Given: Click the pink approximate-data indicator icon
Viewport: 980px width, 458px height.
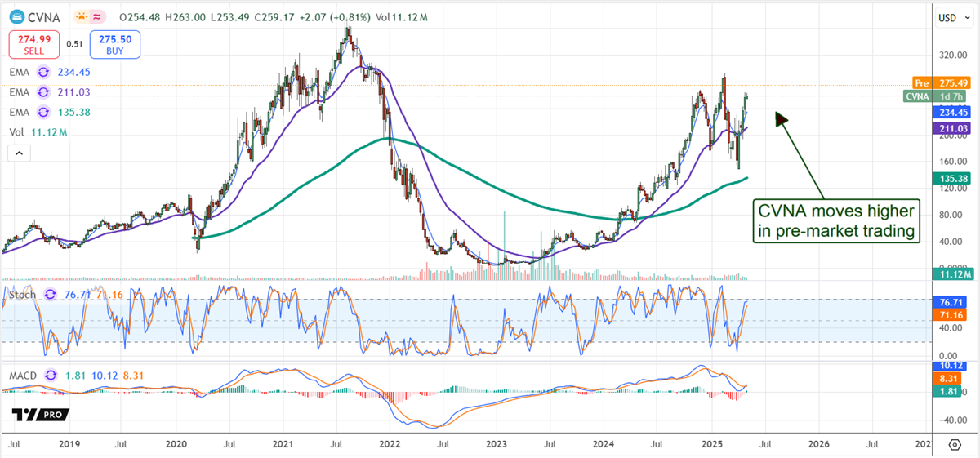Looking at the screenshot, I should 100,17.
